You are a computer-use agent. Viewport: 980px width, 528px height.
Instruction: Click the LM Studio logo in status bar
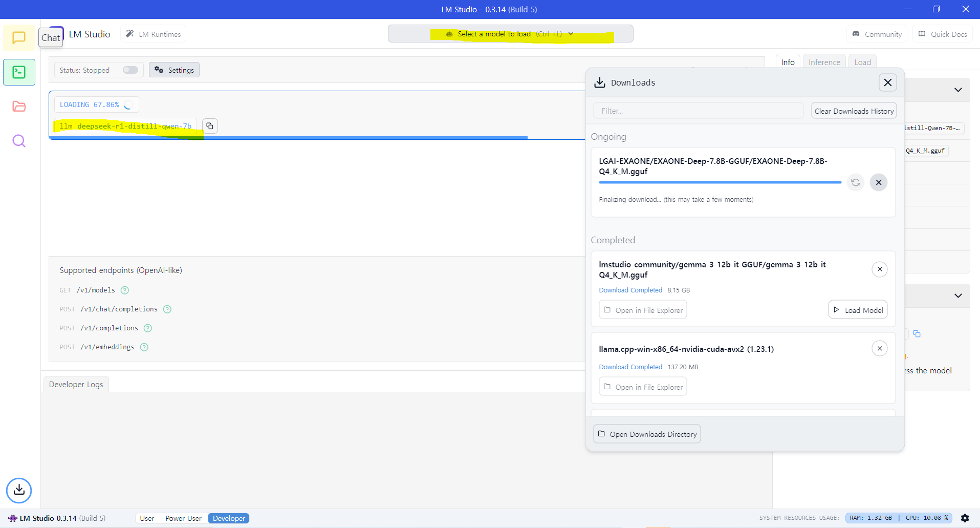pyautogui.click(x=13, y=518)
